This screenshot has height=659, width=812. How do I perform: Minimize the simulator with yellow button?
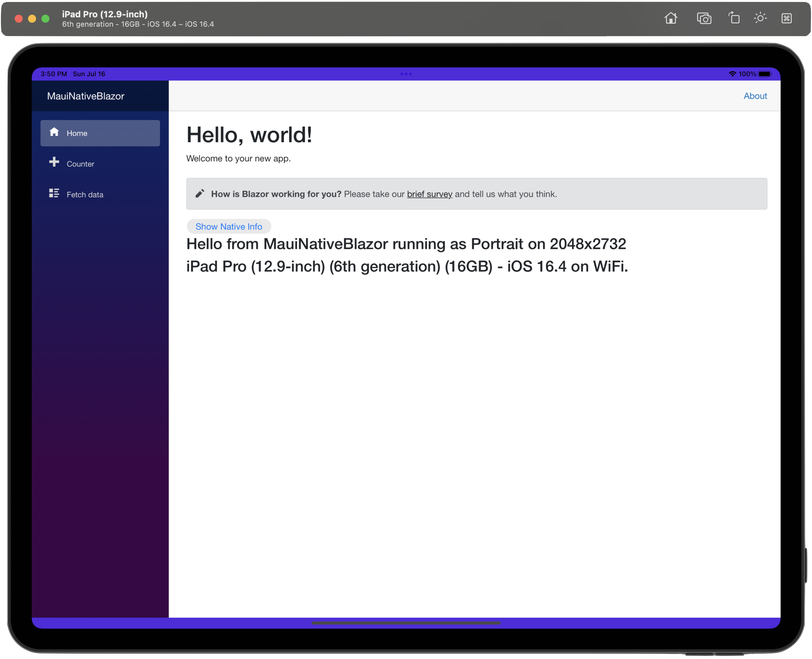pos(32,19)
